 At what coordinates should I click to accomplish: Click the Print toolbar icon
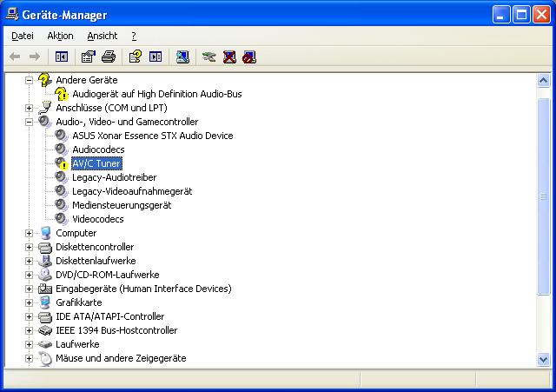point(109,56)
